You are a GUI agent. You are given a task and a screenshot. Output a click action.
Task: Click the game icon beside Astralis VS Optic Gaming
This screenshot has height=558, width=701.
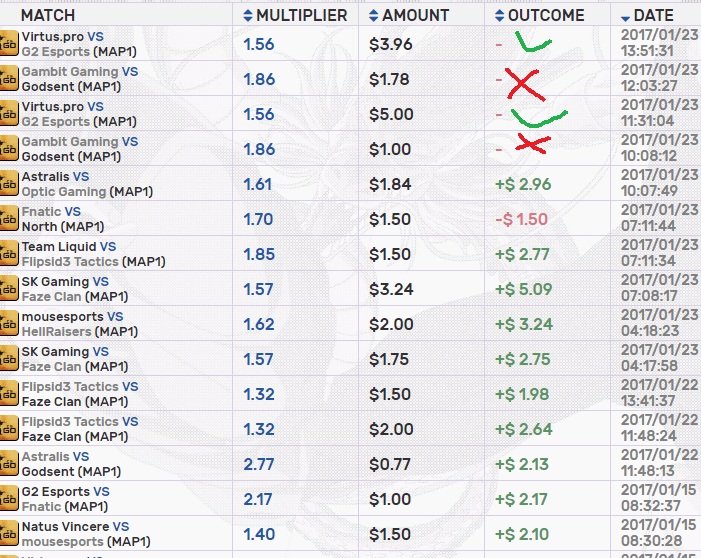(x=8, y=183)
